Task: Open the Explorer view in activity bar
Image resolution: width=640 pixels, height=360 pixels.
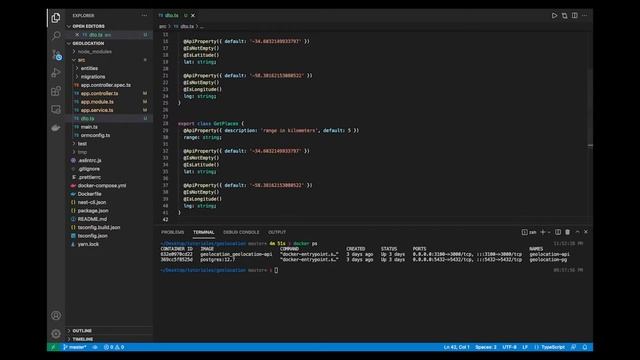Action: click(x=56, y=18)
